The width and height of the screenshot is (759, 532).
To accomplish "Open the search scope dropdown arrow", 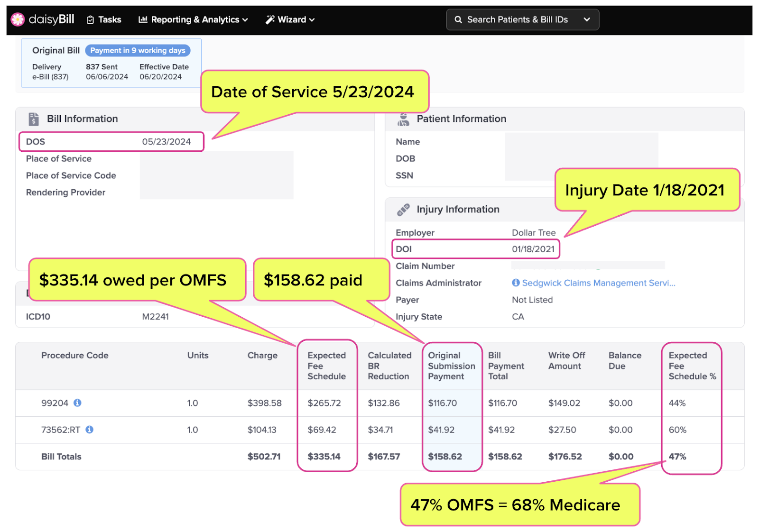I will 587,19.
